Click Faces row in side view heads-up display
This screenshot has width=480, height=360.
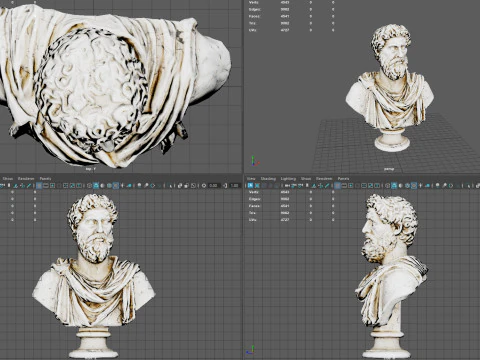coord(292,206)
